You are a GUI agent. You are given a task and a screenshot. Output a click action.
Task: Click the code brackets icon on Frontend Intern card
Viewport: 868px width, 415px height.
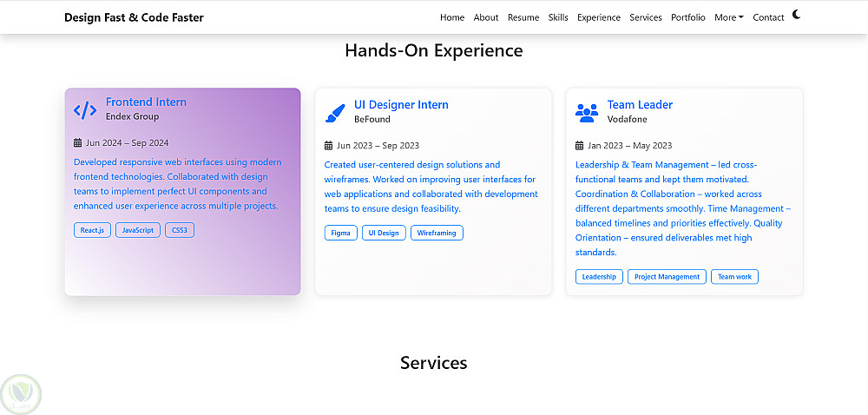coord(85,110)
